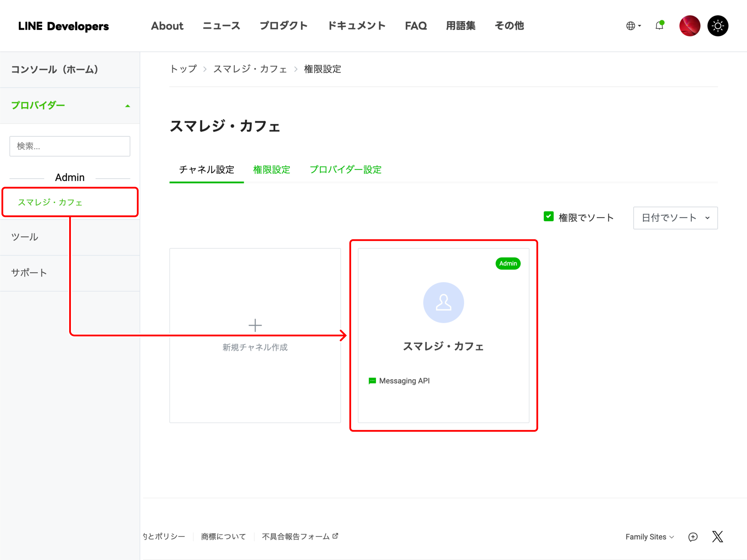Click the plus icon for 新規チャネル作成
Screen dimensions: 747x560
[x=255, y=325]
